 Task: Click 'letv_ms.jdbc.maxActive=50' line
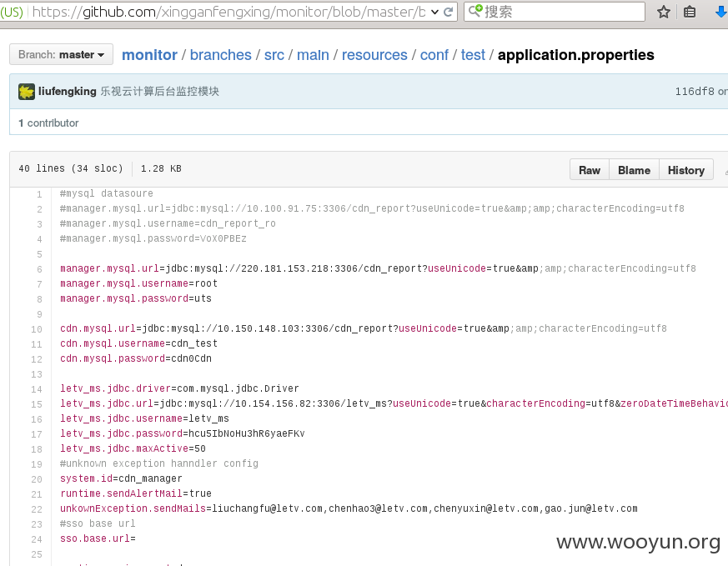[x=133, y=448]
